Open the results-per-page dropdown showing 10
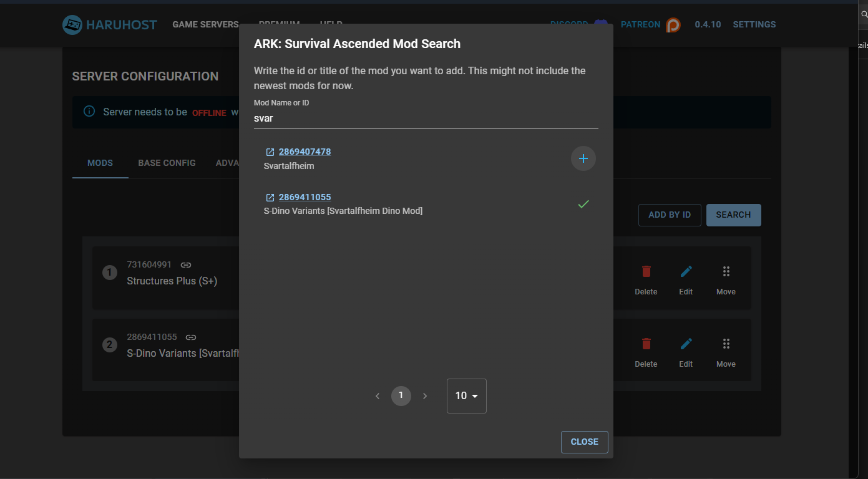The height and width of the screenshot is (479, 868). coord(466,396)
